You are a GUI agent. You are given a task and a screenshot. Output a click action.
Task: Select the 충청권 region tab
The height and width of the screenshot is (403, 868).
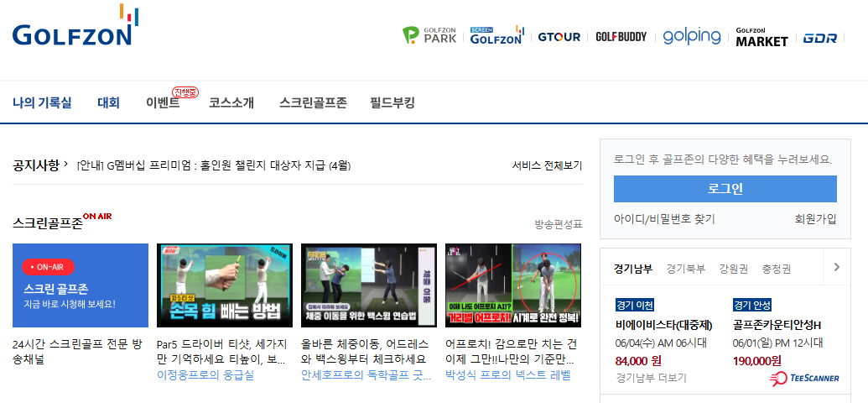[x=776, y=269]
